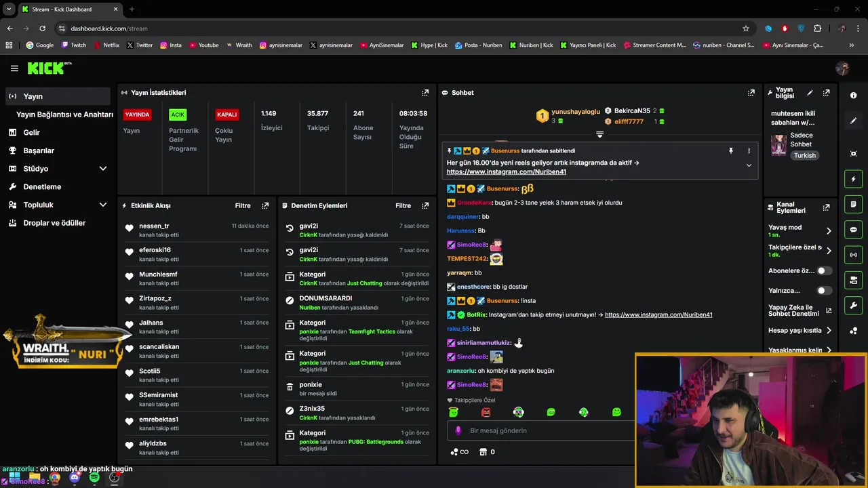
Task: Click the info icon in right sidebar
Action: click(x=853, y=96)
